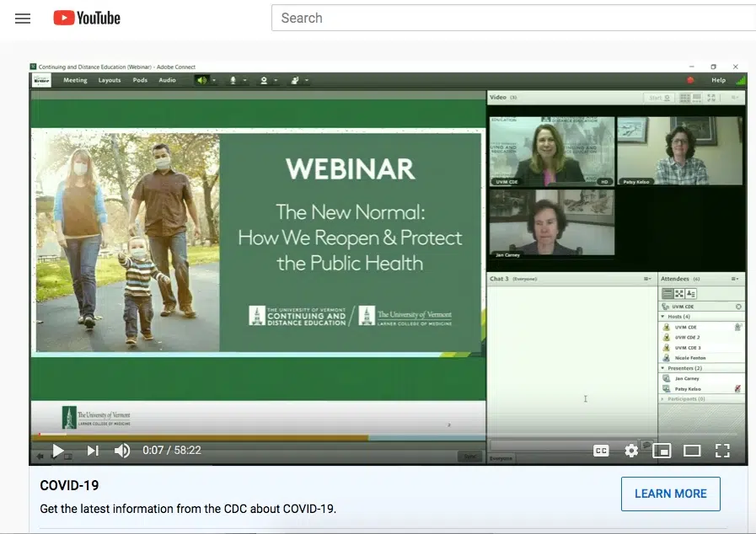Click the Start webcam button in Video pod
The image size is (756, 534).
[x=659, y=98]
